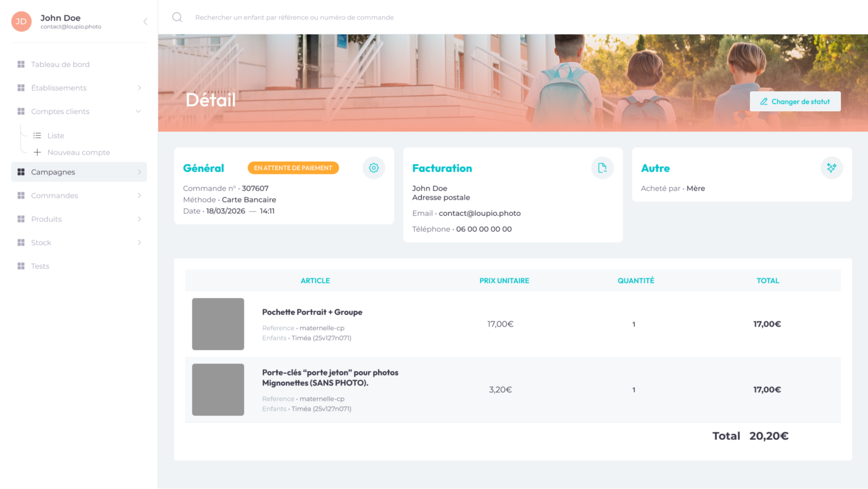
Task: Click the PRIX UNITAIRE column header
Action: (x=504, y=281)
